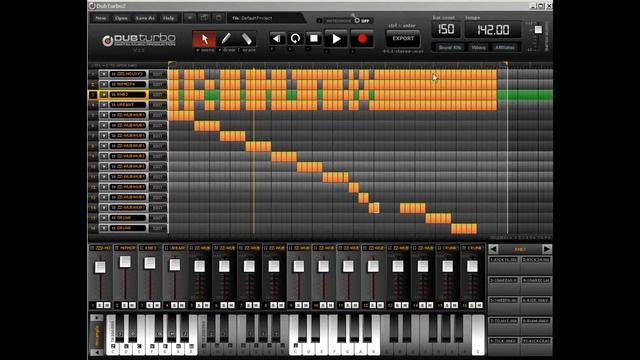Go to next sound kit with right arrow
Image resolution: width=640 pixels, height=360 pixels.
(x=547, y=249)
